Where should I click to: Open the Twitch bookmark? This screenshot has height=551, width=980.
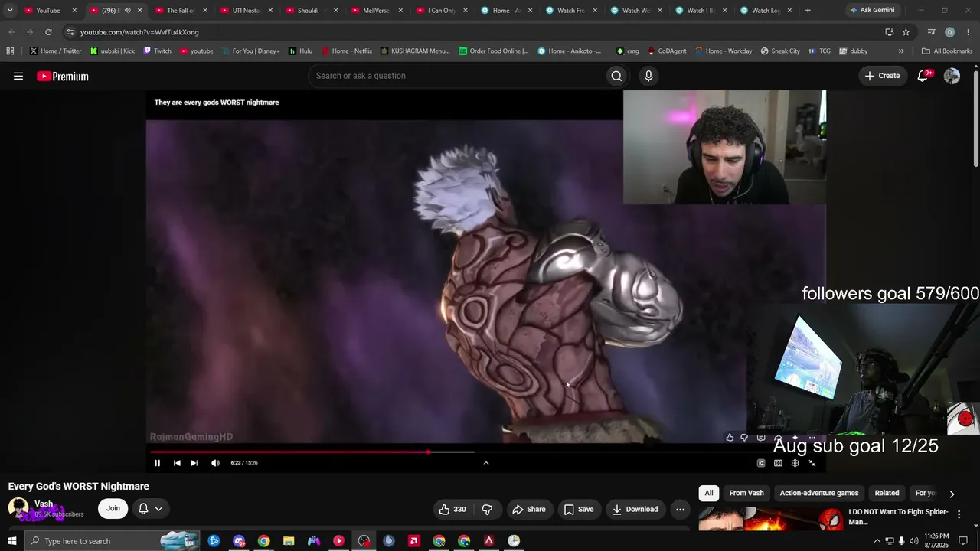coord(158,51)
